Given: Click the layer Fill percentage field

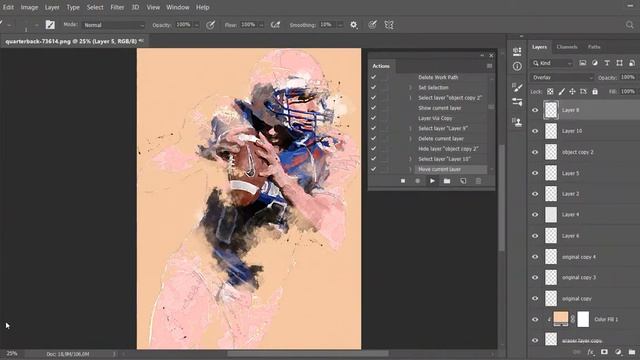Looking at the screenshot, I should click(627, 92).
